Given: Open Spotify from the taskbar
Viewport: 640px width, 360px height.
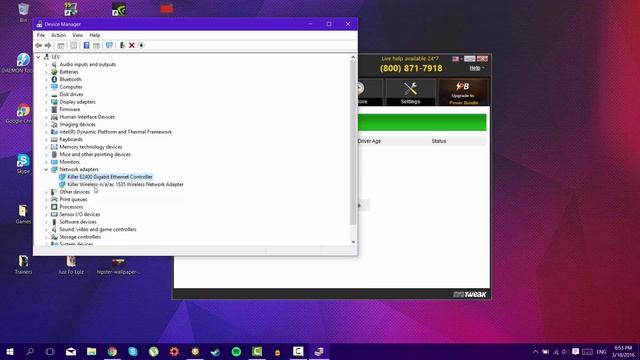Looking at the screenshot, I should [236, 351].
